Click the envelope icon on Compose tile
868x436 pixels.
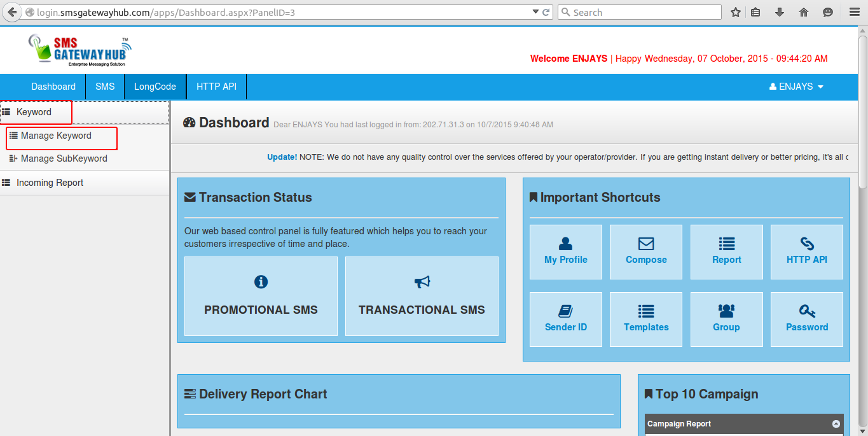pos(646,244)
